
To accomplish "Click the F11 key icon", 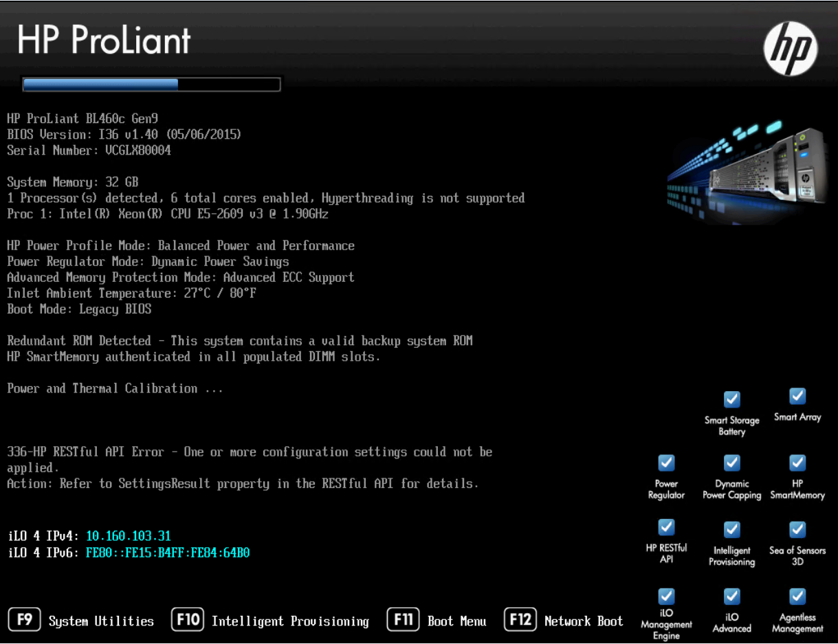I will (x=403, y=620).
